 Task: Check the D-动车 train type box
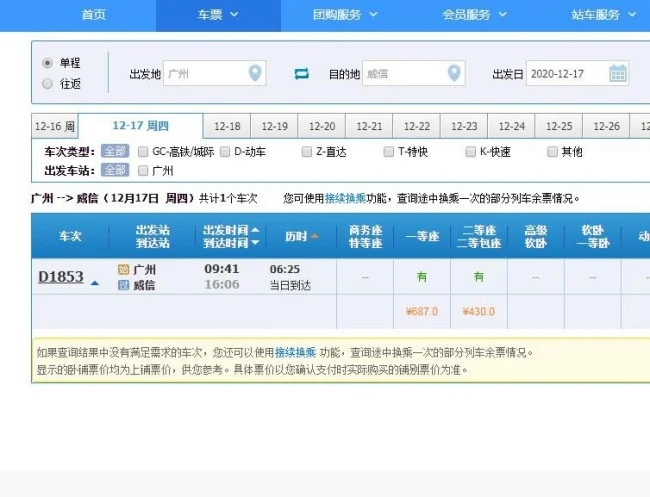(225, 152)
